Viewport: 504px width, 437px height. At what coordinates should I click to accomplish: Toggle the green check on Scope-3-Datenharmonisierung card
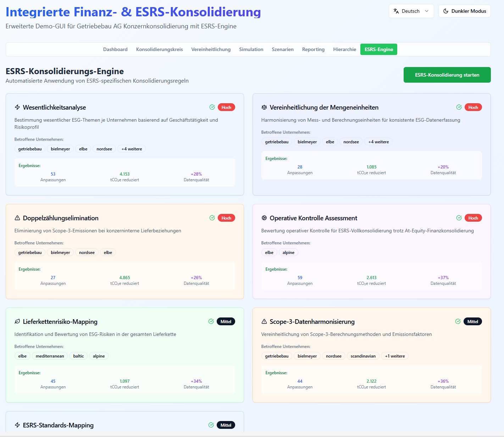458,321
